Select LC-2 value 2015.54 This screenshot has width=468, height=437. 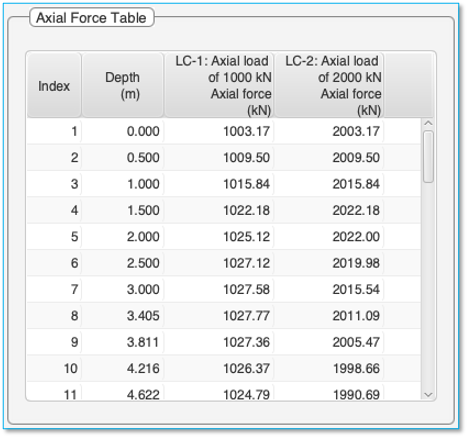329,289
